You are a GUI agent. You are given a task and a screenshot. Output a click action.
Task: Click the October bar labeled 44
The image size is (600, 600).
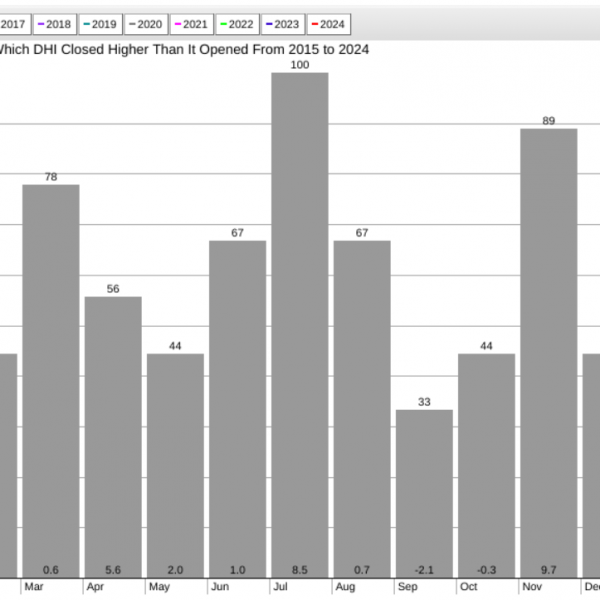(x=486, y=466)
